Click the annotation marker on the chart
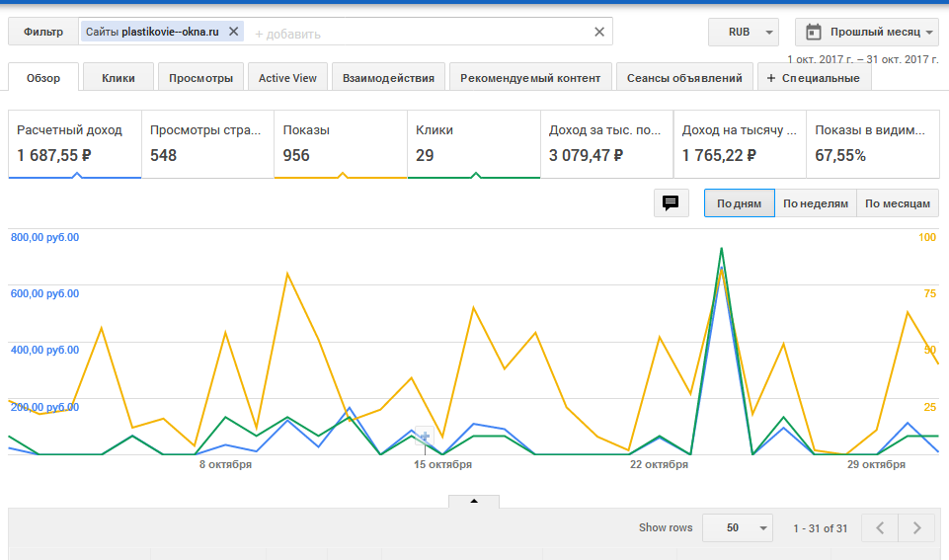949x560 pixels. point(425,436)
